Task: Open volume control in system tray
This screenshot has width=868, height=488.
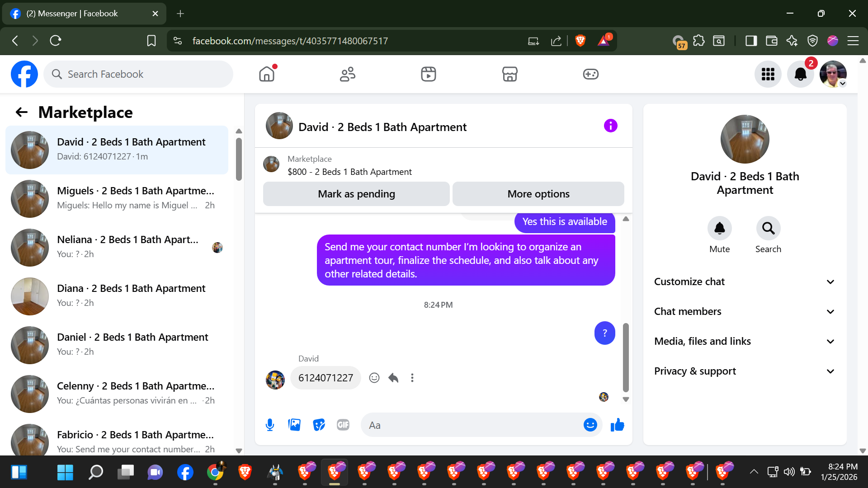Action: 789,472
